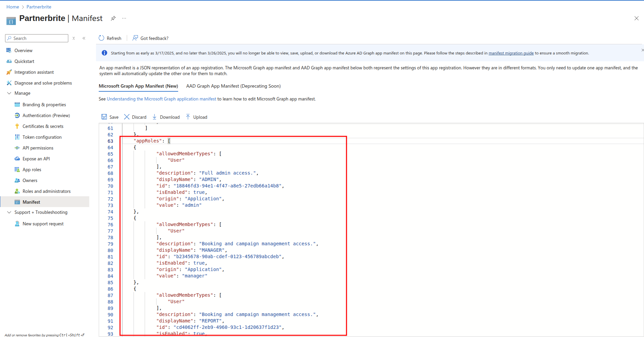This screenshot has width=644, height=337.
Task: Collapse the sidebar with double chevron
Action: 84,38
